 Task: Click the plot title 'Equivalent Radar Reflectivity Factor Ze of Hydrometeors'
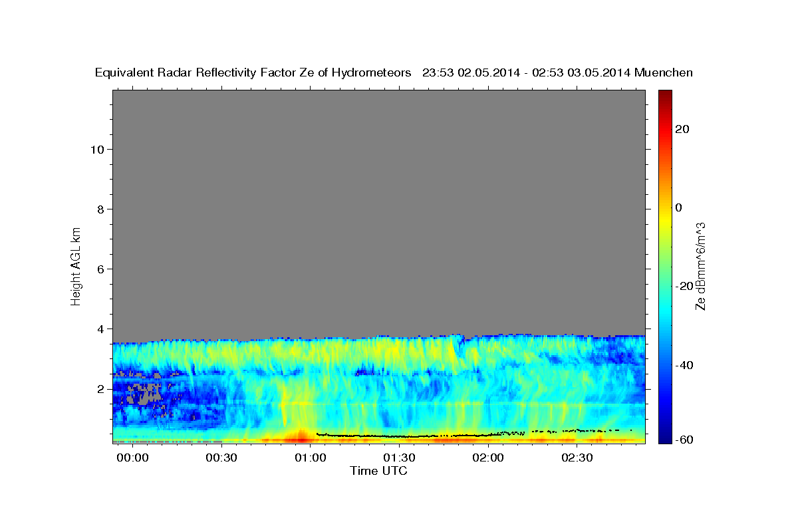(x=253, y=73)
